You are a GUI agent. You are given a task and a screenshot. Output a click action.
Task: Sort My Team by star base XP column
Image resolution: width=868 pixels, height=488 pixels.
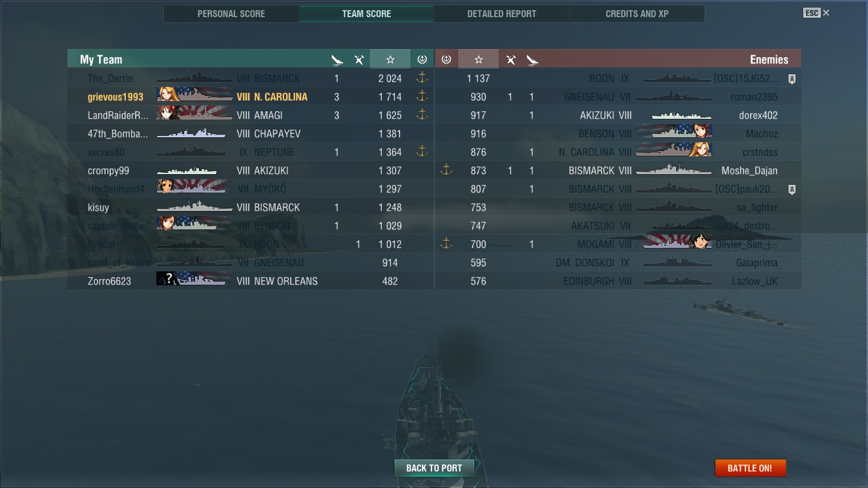point(390,59)
